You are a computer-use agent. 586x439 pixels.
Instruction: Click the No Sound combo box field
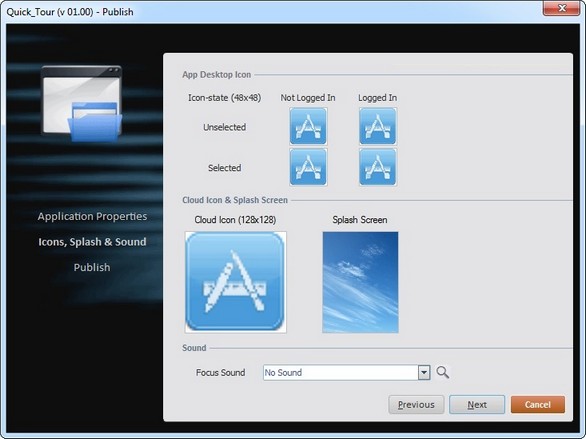point(346,372)
